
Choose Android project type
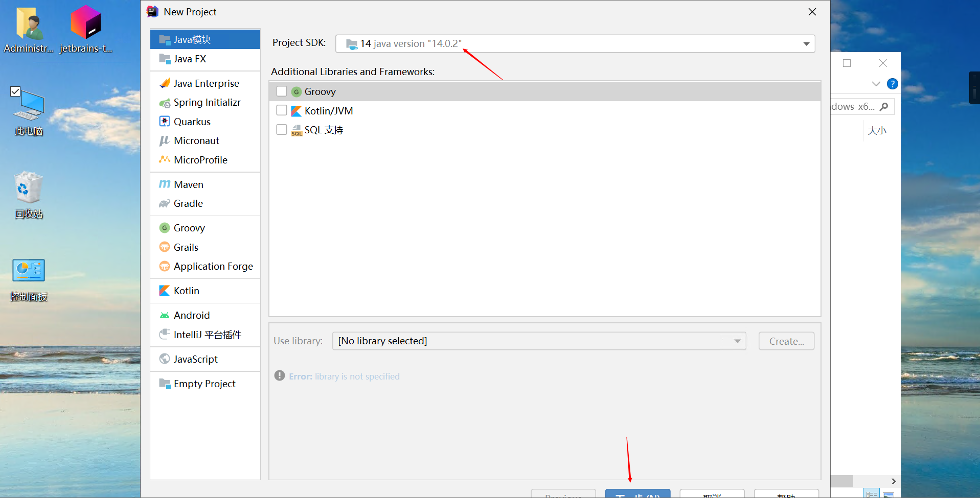coord(205,315)
